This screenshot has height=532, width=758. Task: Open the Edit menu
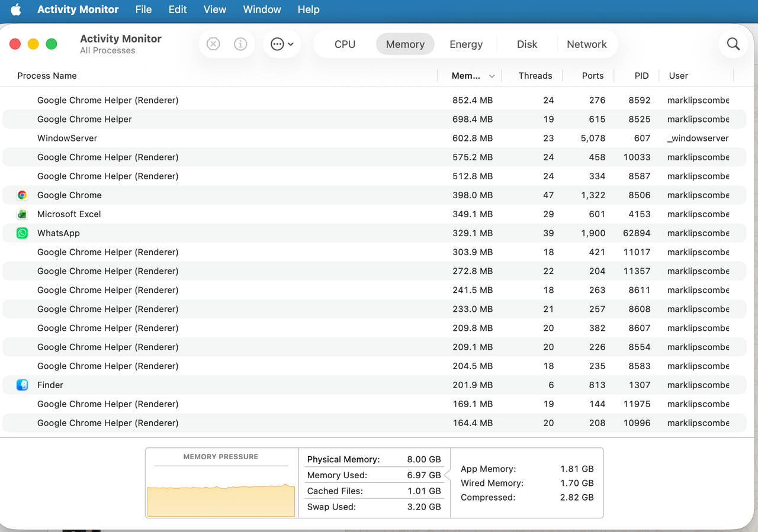pyautogui.click(x=178, y=9)
